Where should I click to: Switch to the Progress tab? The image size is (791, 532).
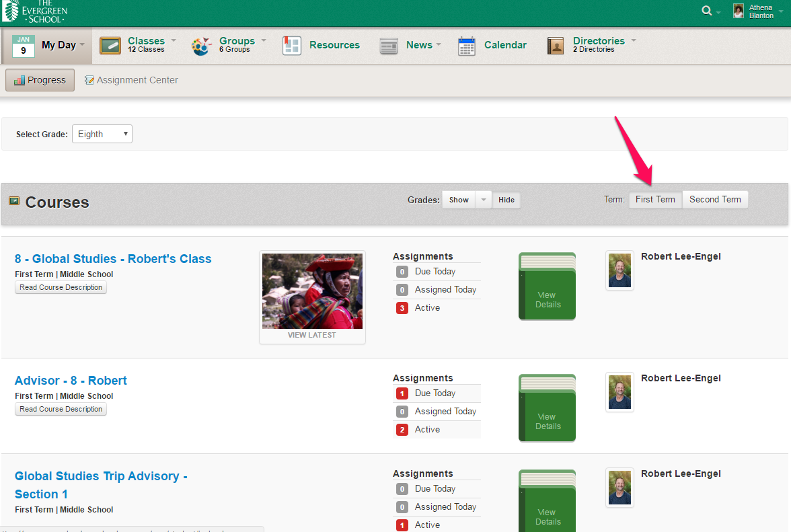tap(40, 80)
